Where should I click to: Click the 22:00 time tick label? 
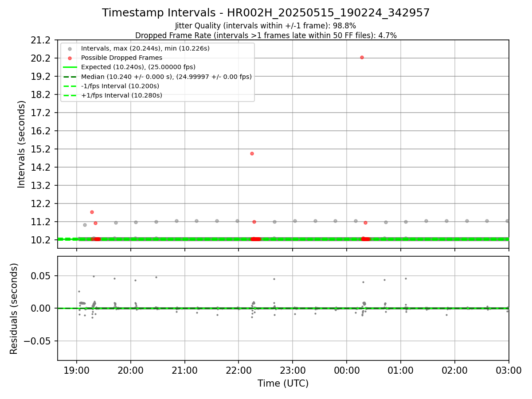coord(239,370)
